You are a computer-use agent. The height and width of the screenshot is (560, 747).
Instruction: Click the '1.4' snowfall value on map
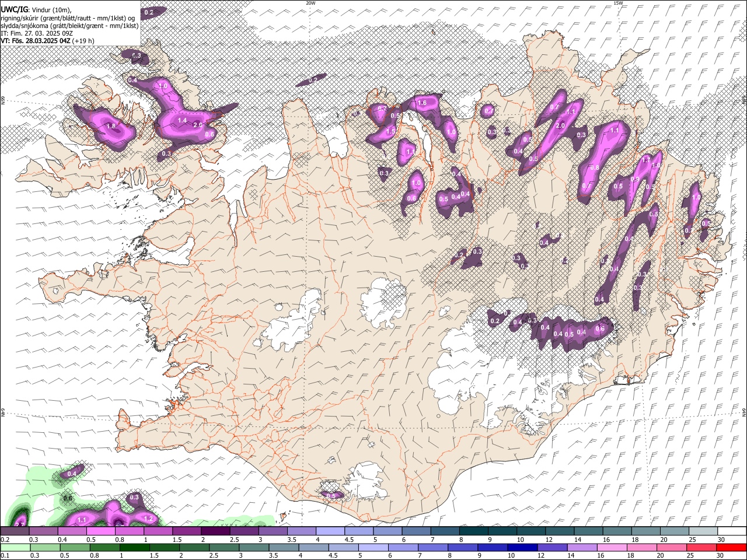coord(181,121)
